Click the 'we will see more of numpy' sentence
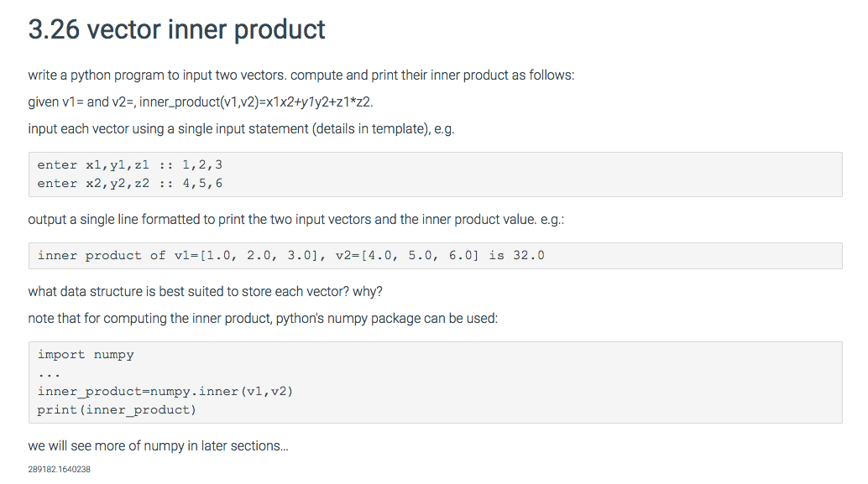The width and height of the screenshot is (868, 484). click(158, 446)
